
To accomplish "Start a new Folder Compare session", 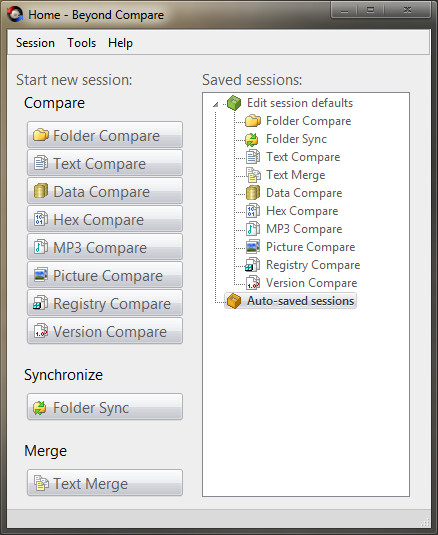I will tap(105, 135).
